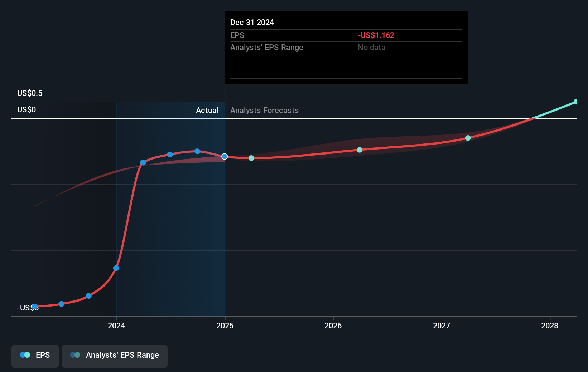Select the teal forecast point near 2027
588x372 pixels.
(x=468, y=138)
